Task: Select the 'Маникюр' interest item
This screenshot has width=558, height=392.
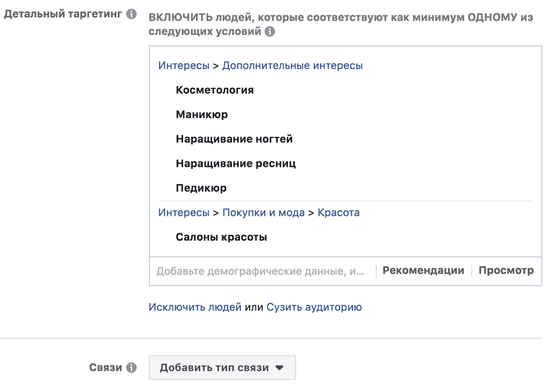Action: point(201,114)
